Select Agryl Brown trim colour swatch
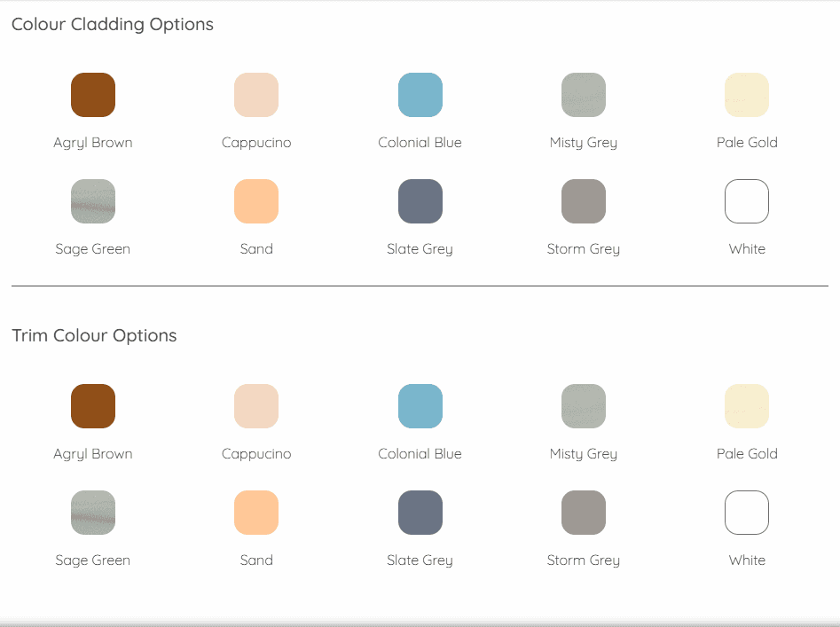Screen dimensions: 840x627 click(93, 406)
